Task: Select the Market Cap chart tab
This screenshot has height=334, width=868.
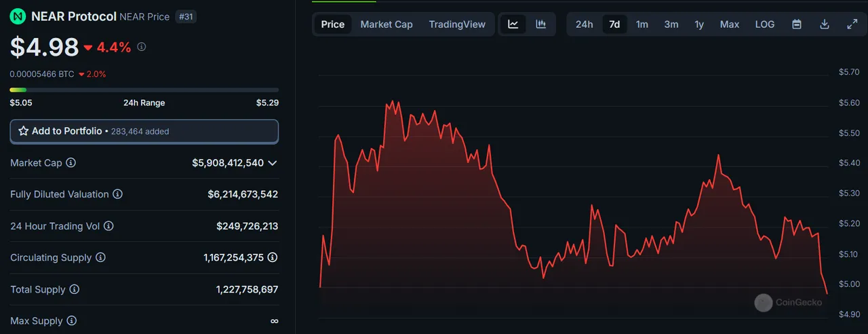Action: point(387,24)
